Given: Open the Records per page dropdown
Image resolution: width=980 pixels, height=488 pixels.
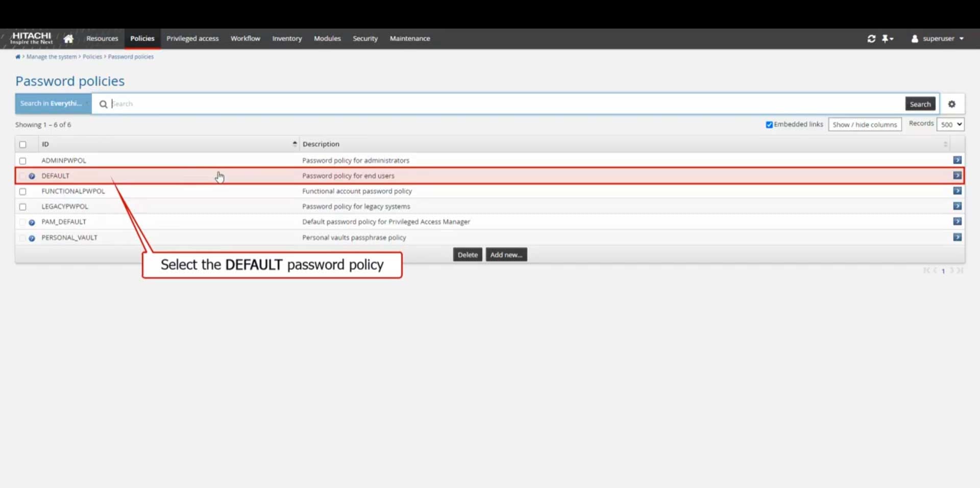Looking at the screenshot, I should [x=950, y=124].
